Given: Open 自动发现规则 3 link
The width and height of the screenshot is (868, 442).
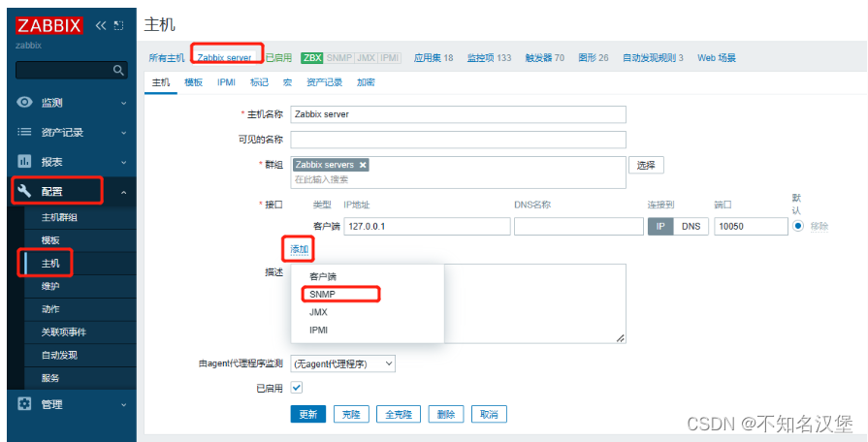Looking at the screenshot, I should [x=653, y=57].
